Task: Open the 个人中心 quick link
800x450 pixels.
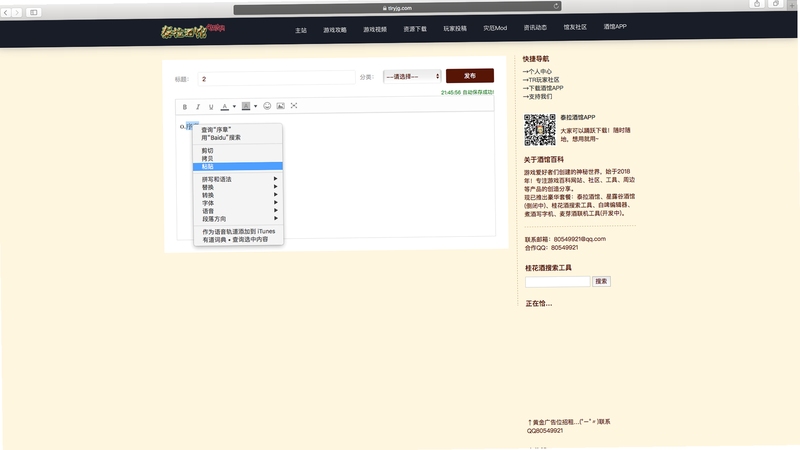Action: tap(537, 71)
